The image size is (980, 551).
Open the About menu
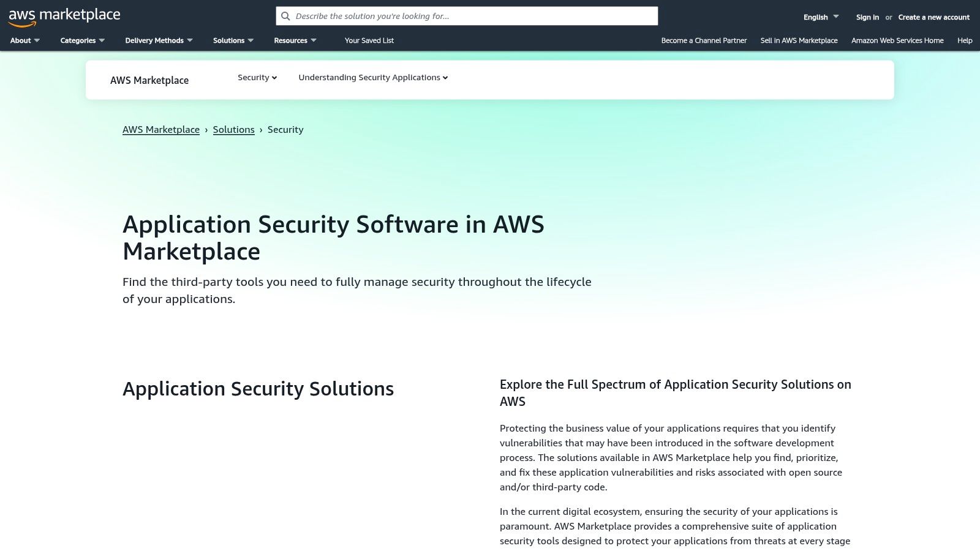coord(24,40)
